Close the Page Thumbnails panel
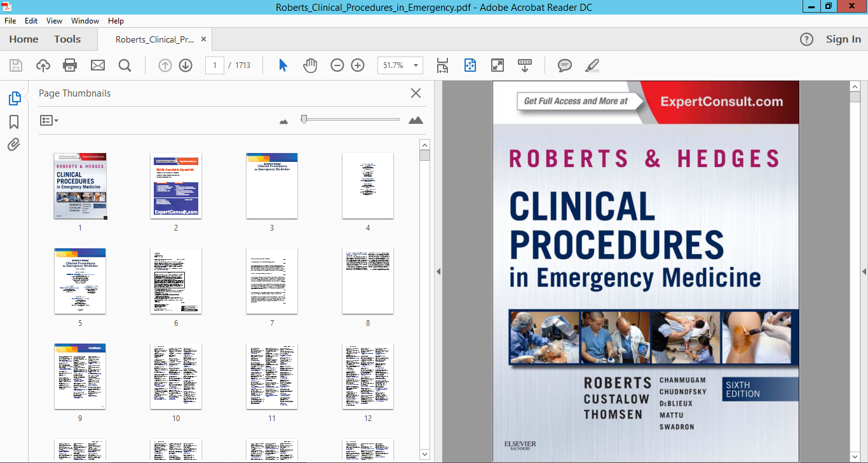The height and width of the screenshot is (463, 868). [x=416, y=93]
